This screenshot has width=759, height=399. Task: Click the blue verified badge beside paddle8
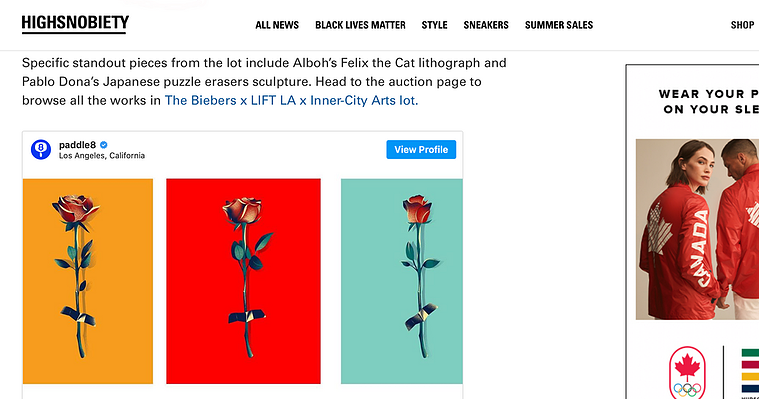[x=104, y=145]
